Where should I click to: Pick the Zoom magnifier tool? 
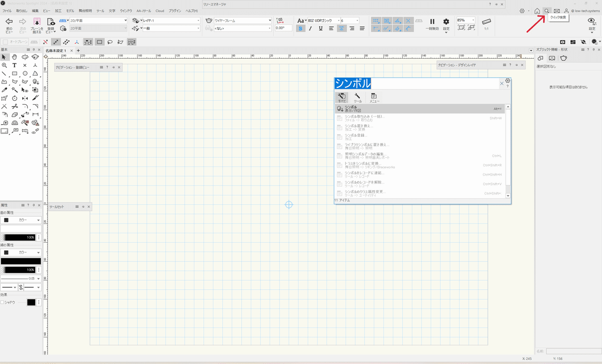[x=5, y=65]
